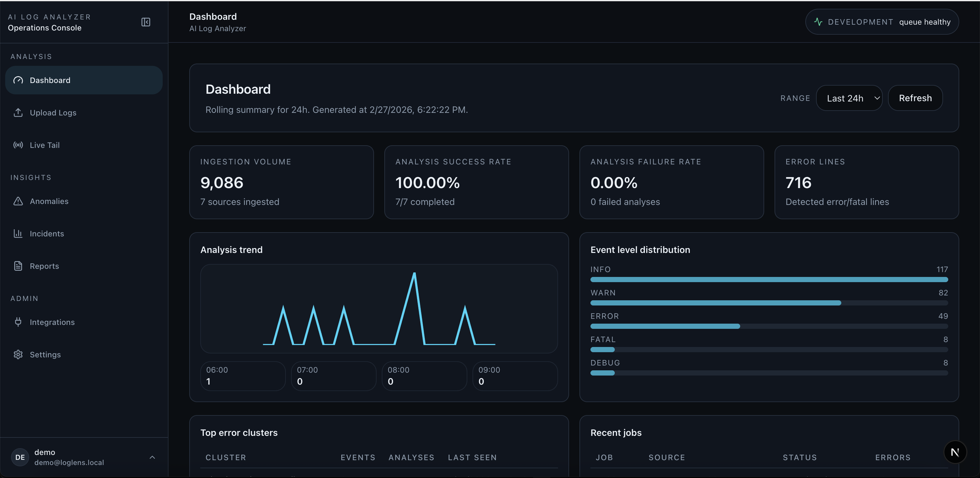Click the DE user avatar
Screen dimensions: 980x478
point(20,457)
